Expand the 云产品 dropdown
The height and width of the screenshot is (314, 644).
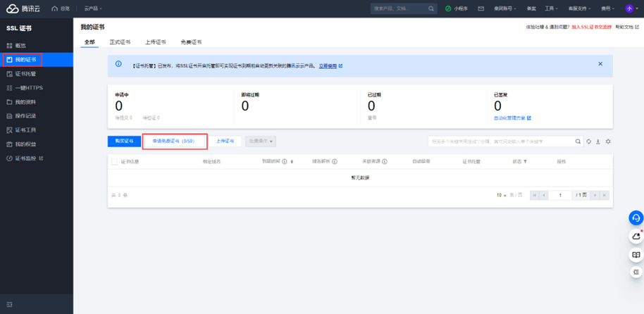[x=93, y=8]
